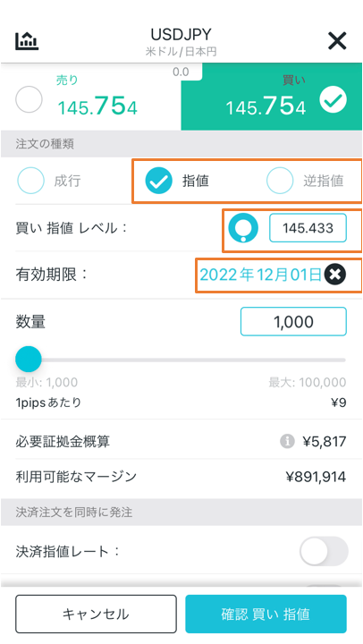Click the キャンセル button

coord(96,614)
